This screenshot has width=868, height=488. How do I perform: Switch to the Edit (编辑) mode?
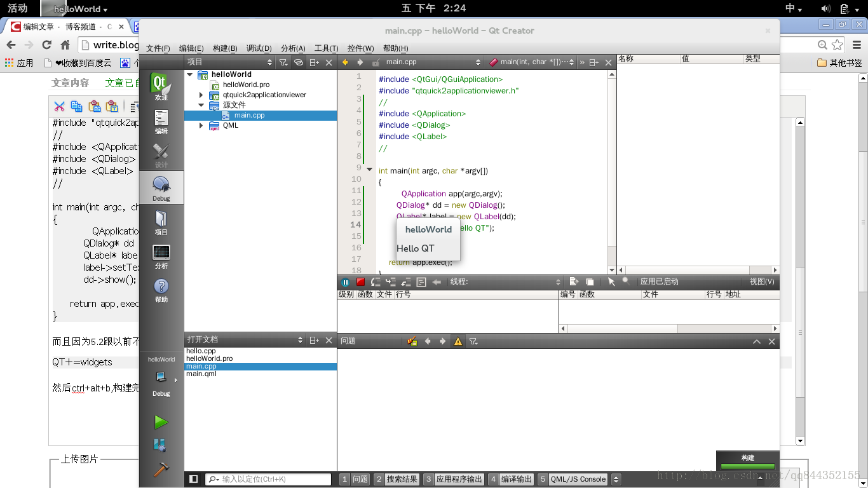pos(161,121)
